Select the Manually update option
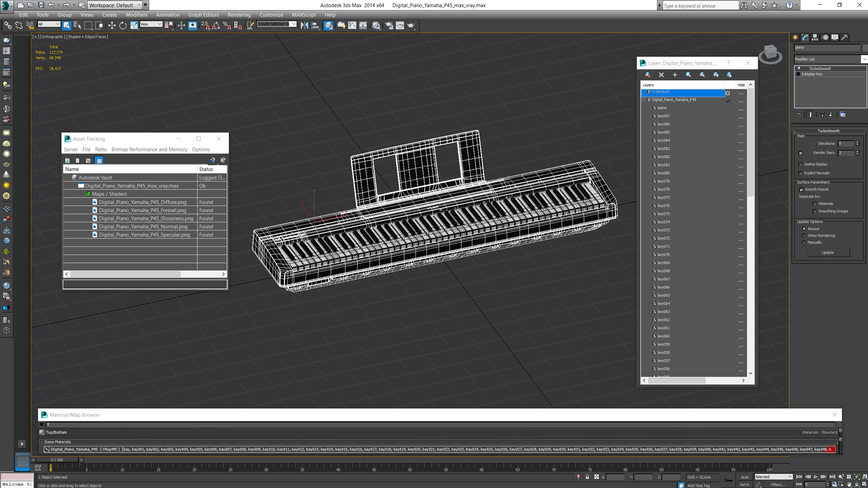Image resolution: width=868 pixels, height=488 pixels. (x=804, y=243)
